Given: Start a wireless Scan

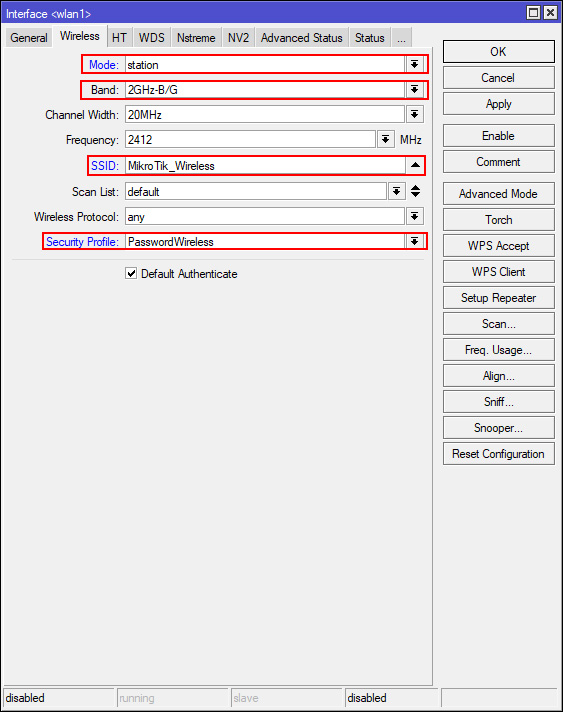Looking at the screenshot, I should [499, 323].
